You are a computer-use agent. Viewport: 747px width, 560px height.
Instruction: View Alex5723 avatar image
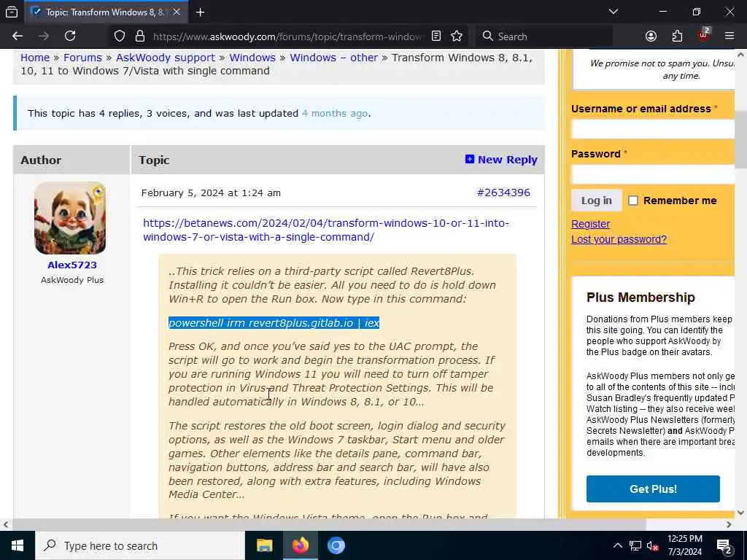coord(70,218)
